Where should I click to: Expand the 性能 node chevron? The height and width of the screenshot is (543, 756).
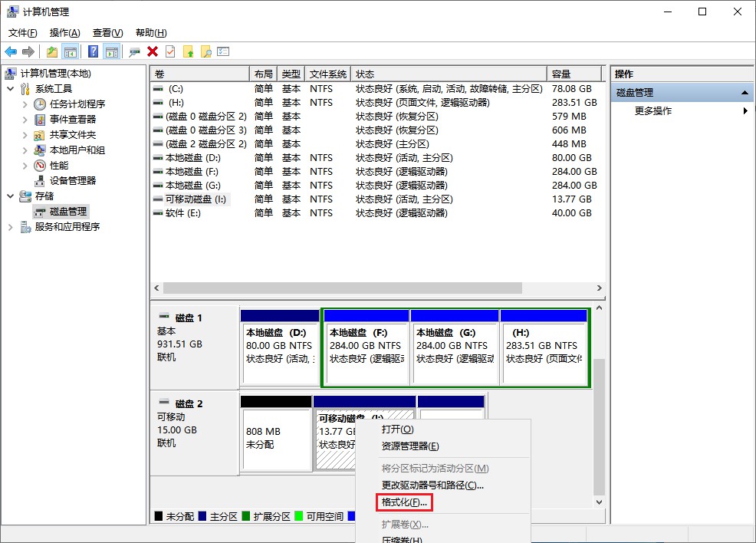[25, 166]
